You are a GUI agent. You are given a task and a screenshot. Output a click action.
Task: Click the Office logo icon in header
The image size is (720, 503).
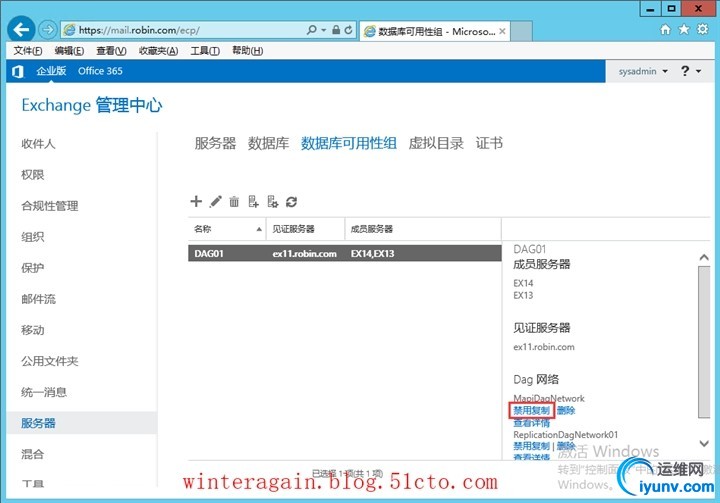coord(18,71)
